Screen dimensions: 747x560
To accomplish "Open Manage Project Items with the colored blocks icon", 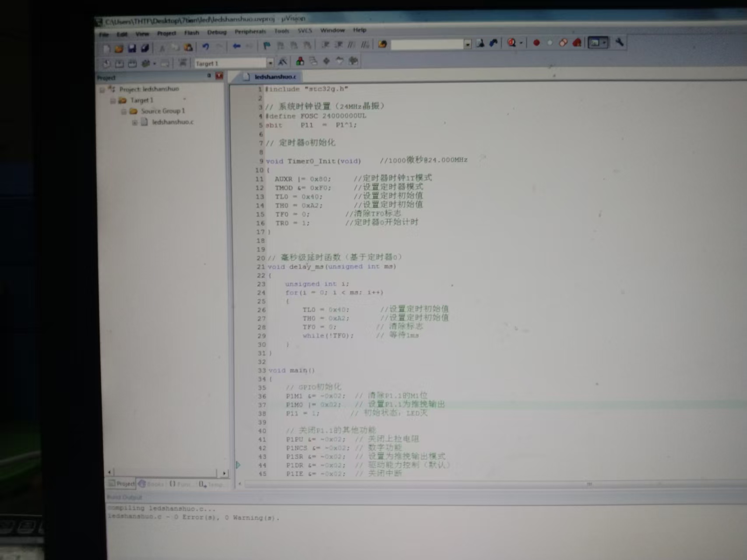I will (300, 61).
